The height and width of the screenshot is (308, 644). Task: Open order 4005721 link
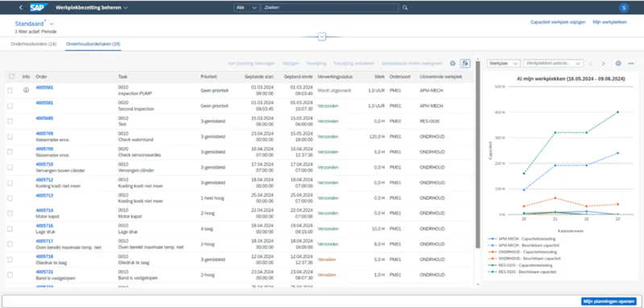(44, 272)
